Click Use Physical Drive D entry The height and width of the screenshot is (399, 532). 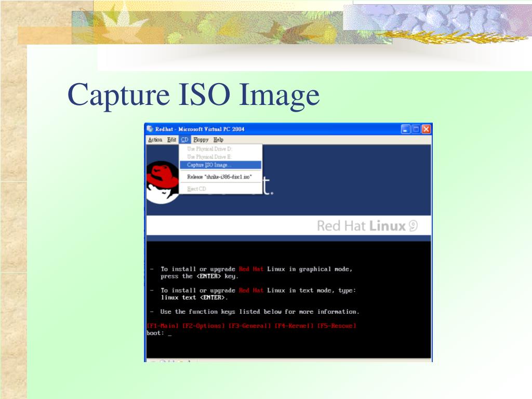pyautogui.click(x=220, y=149)
